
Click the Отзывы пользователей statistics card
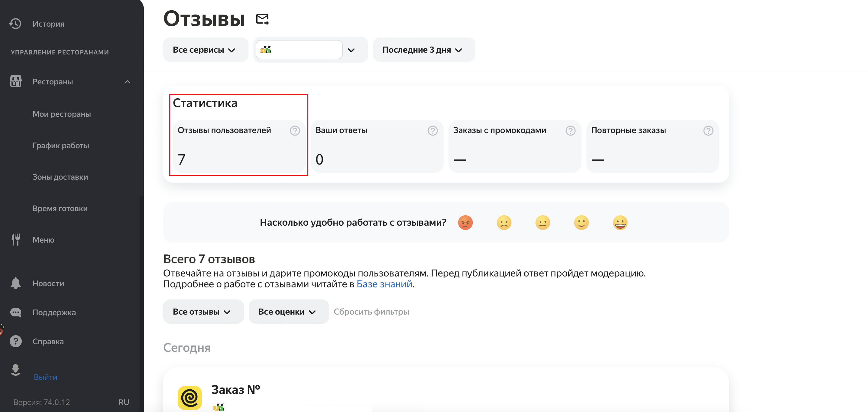[x=239, y=146]
